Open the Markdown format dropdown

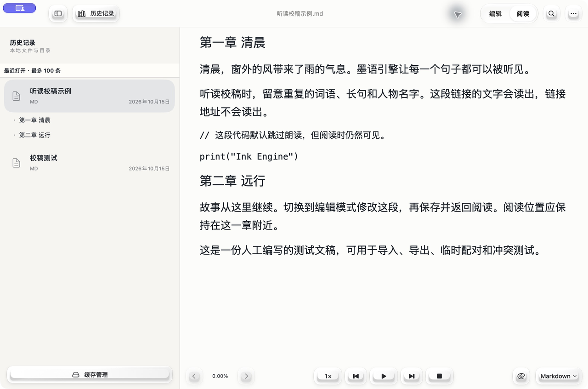coord(559,376)
